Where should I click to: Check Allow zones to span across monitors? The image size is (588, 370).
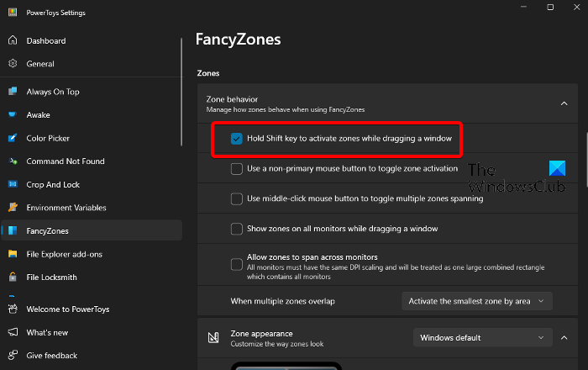(x=237, y=264)
